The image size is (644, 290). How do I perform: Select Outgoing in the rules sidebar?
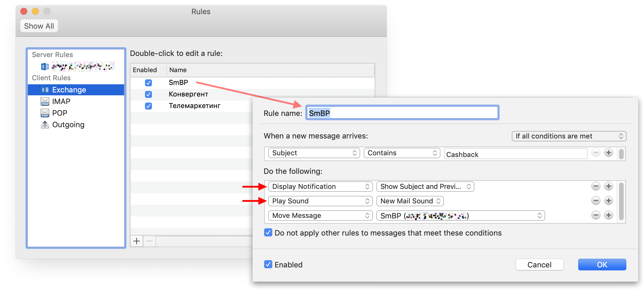[68, 125]
